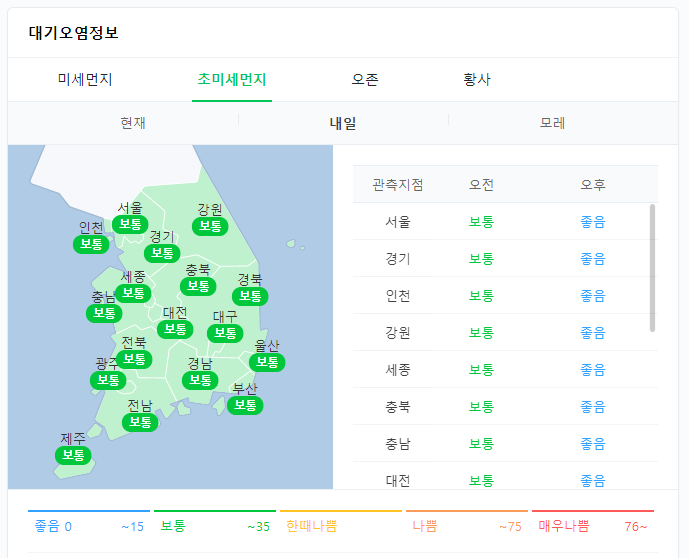
Task: Show 현재 air quality
Action: point(133,123)
